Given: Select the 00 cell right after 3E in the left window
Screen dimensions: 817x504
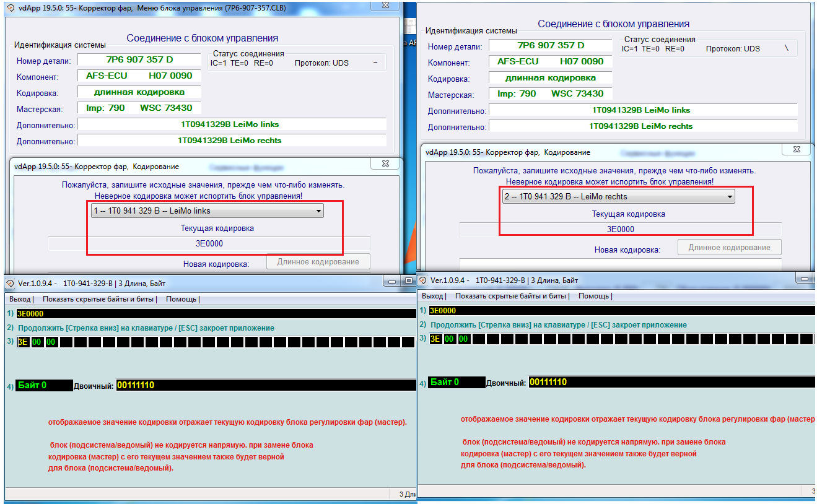Looking at the screenshot, I should (37, 342).
